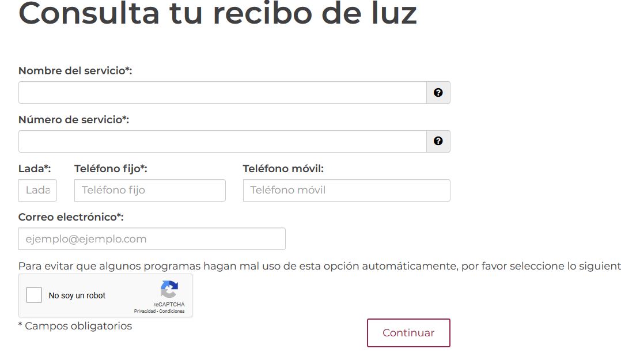Open help for Número de servicio
621x364 pixels.
click(x=438, y=141)
